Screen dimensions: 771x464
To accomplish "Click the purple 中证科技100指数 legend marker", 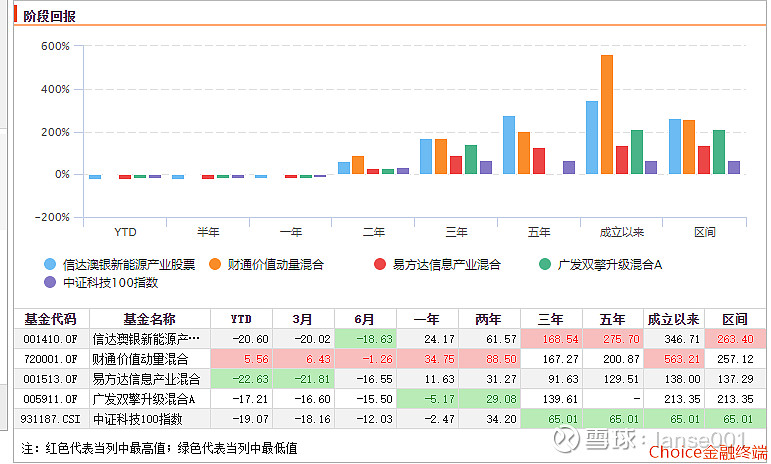I will (x=50, y=282).
